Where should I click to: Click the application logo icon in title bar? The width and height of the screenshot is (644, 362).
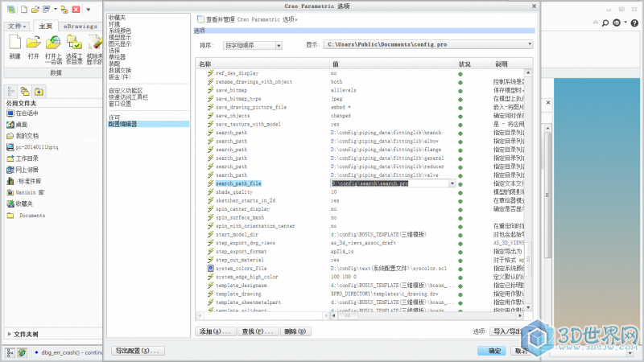(x=11, y=9)
